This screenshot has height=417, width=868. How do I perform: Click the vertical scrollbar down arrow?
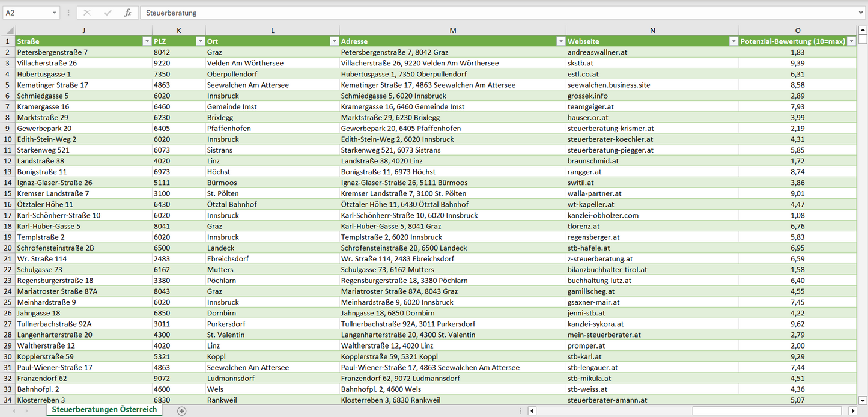(863, 400)
